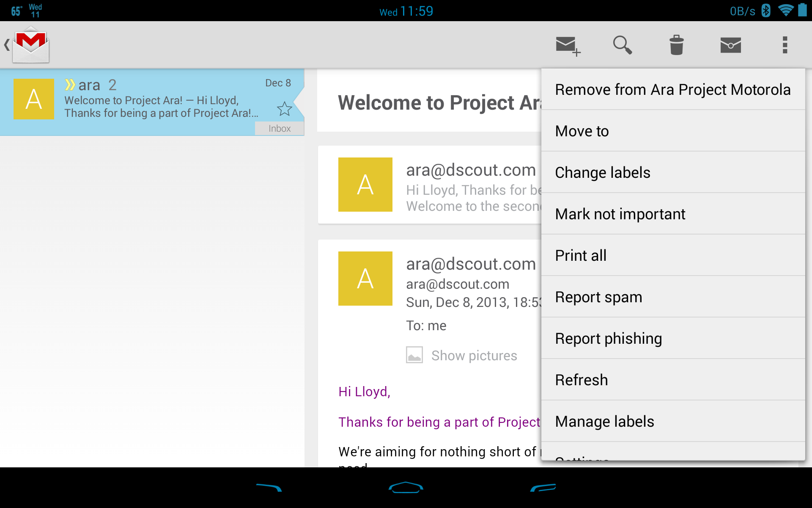Open the ara conversation dated Dec 8
Viewport: 812px width, 508px height.
point(152,102)
